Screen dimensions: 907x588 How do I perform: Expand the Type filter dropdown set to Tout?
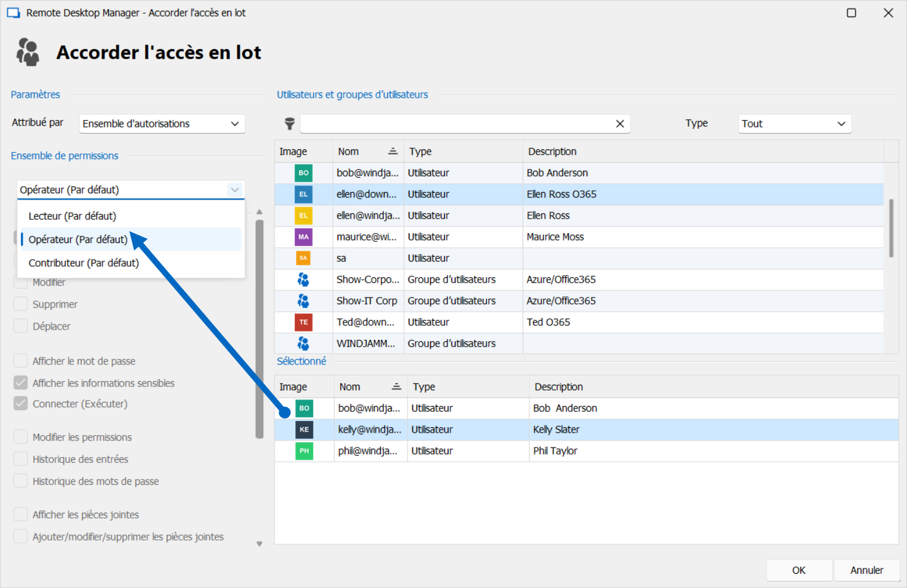click(x=794, y=124)
